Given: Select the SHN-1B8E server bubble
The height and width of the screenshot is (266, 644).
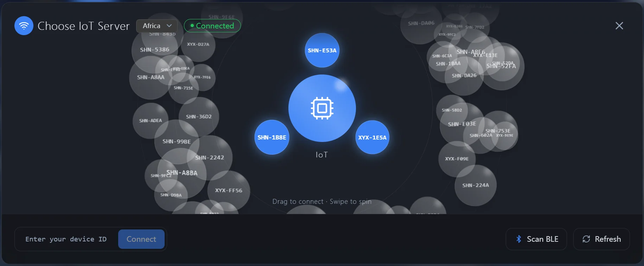Looking at the screenshot, I should tap(272, 137).
